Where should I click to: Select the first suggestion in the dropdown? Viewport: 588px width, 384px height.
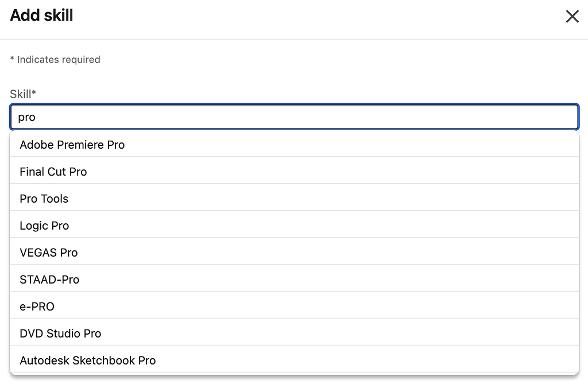72,145
